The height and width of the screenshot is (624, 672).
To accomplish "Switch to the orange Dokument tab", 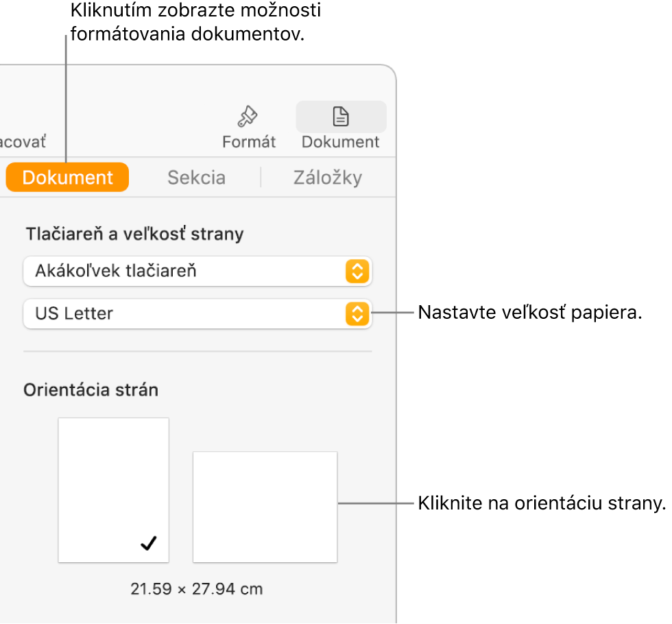I will click(x=67, y=178).
